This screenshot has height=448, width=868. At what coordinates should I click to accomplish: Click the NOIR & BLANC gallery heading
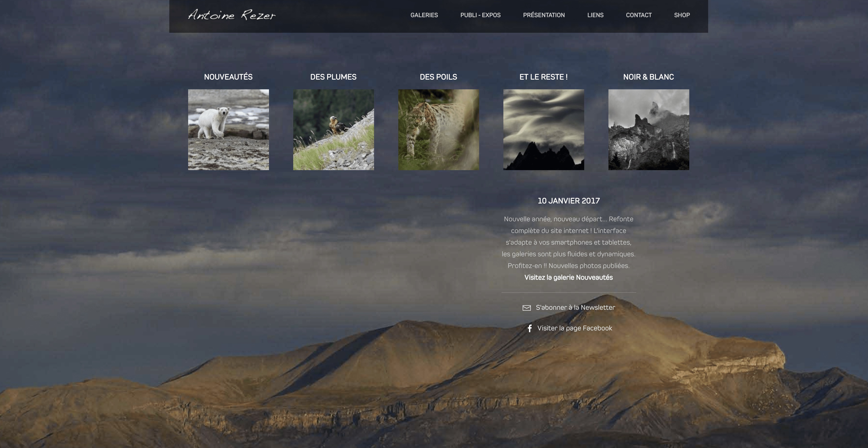click(648, 77)
